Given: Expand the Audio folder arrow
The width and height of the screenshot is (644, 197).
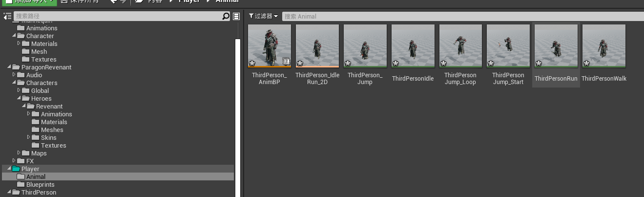Looking at the screenshot, I should pyautogui.click(x=14, y=75).
